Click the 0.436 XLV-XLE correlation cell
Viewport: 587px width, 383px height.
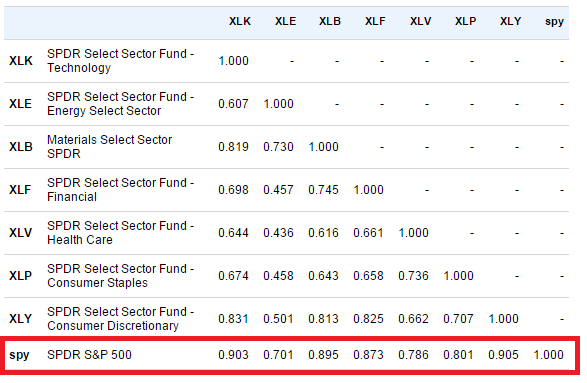click(278, 233)
